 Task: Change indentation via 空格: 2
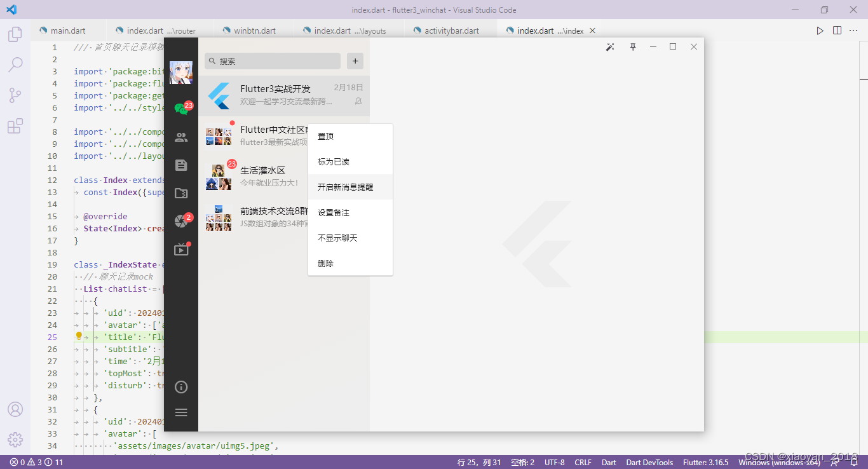coord(522,462)
